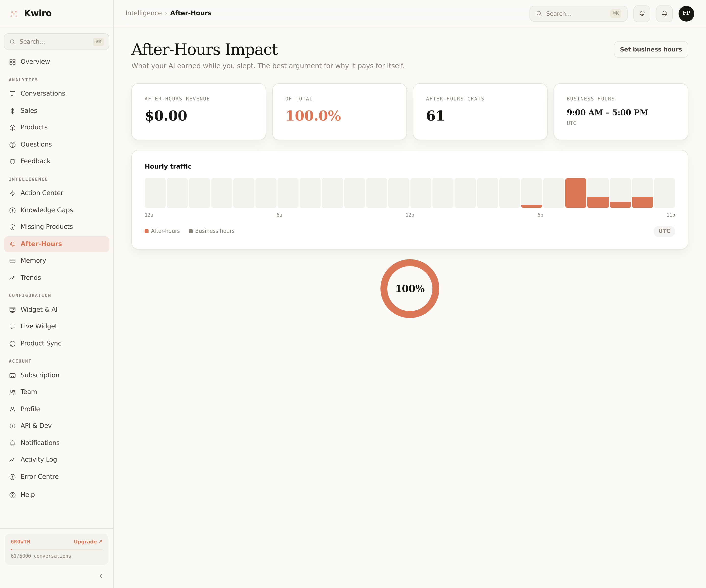Screen dimensions: 706x588
Task: Click the Kwiro logo icon
Action: click(x=14, y=14)
